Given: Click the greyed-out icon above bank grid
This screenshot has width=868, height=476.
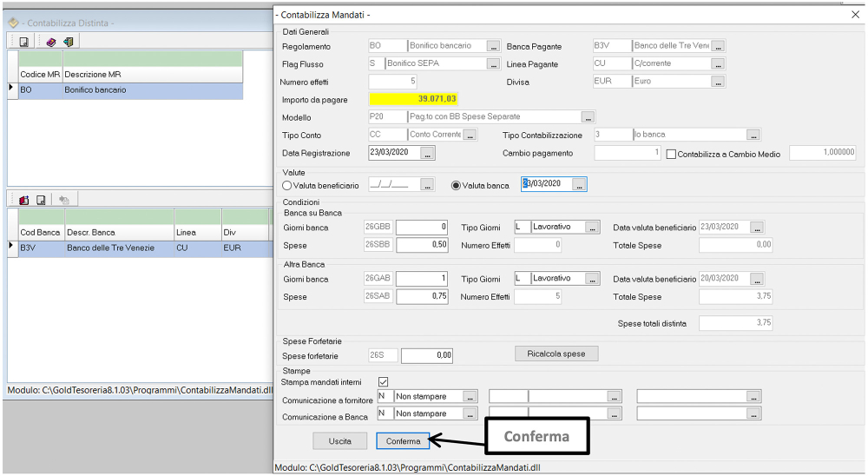Looking at the screenshot, I should coord(63,200).
